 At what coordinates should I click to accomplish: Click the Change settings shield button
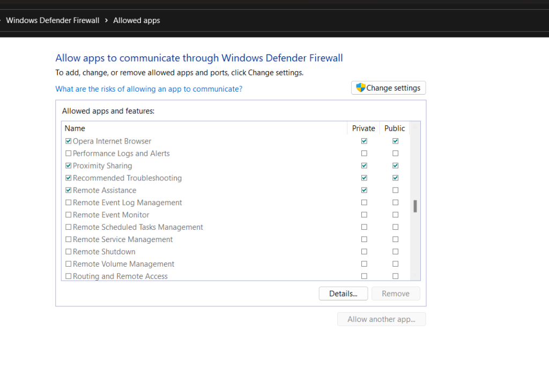pyautogui.click(x=388, y=88)
